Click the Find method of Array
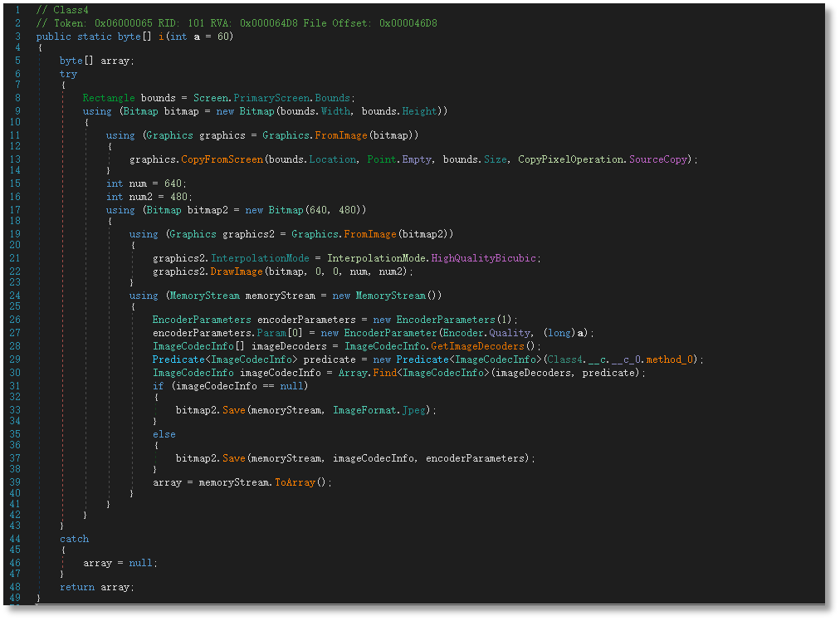The image size is (840, 621). (x=384, y=373)
